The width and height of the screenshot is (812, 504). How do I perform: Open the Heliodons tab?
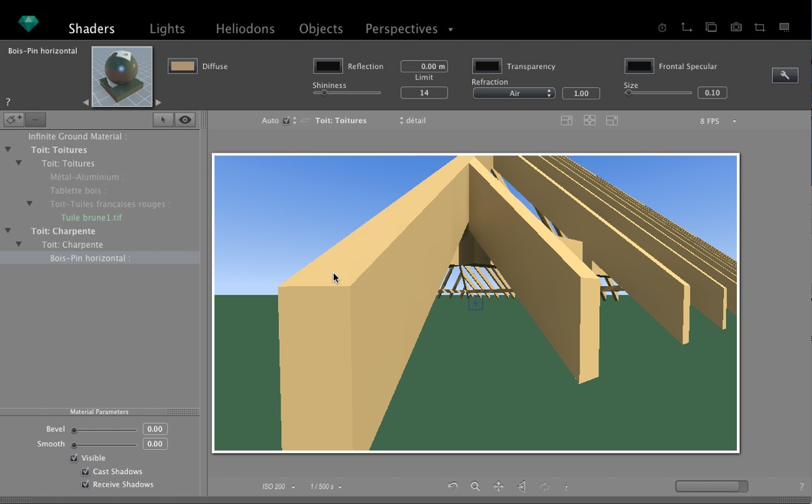pos(245,29)
